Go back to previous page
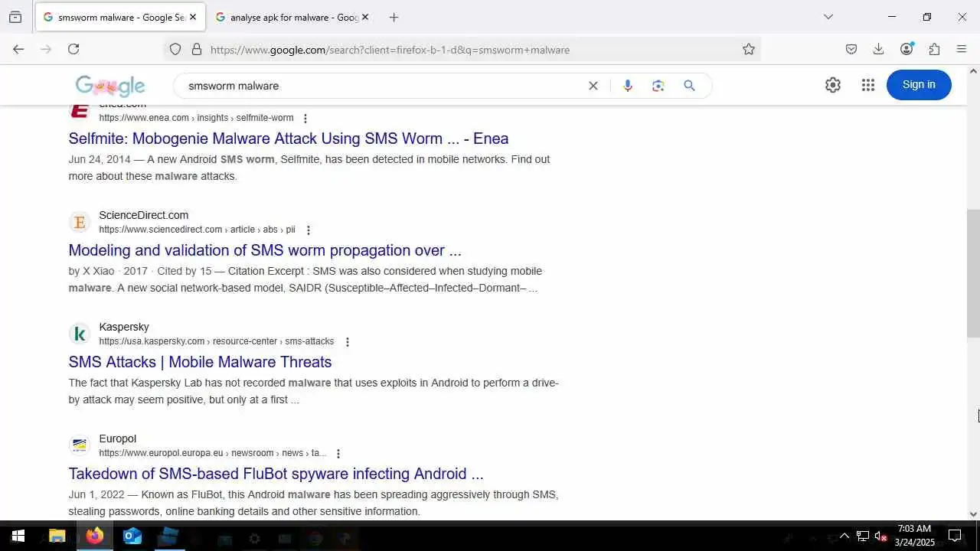The height and width of the screenshot is (551, 980). (x=18, y=49)
